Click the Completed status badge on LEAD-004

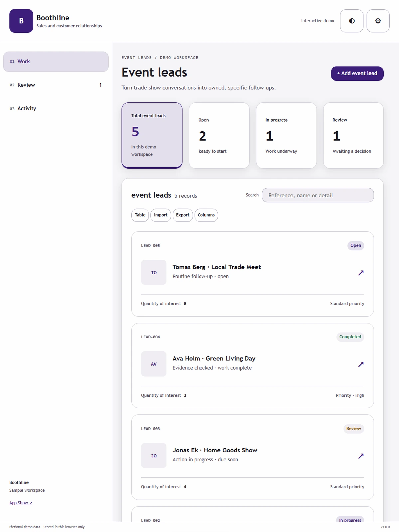[350, 337]
